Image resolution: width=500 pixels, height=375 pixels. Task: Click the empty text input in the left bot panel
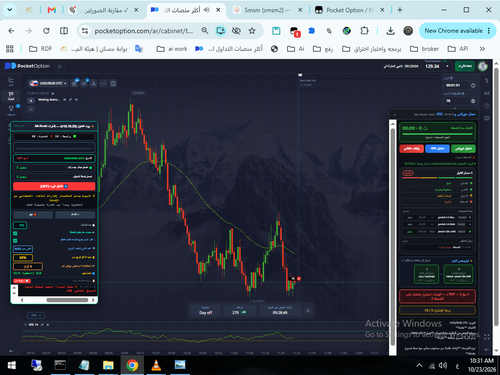tap(54, 147)
